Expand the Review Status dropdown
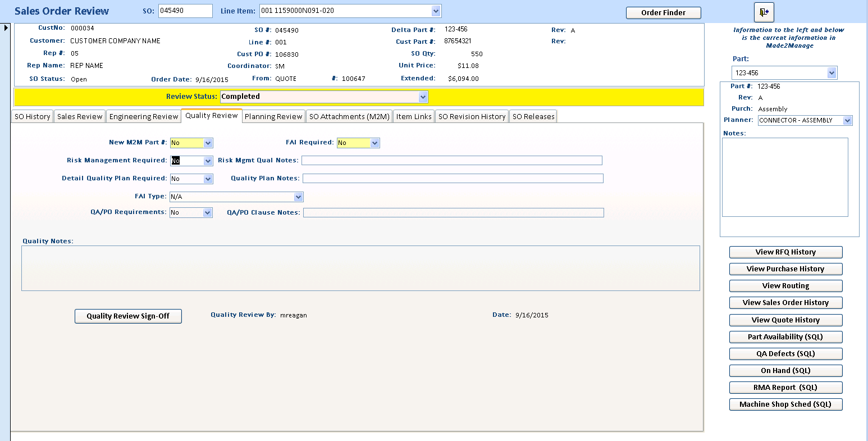The height and width of the screenshot is (441, 868). point(423,97)
